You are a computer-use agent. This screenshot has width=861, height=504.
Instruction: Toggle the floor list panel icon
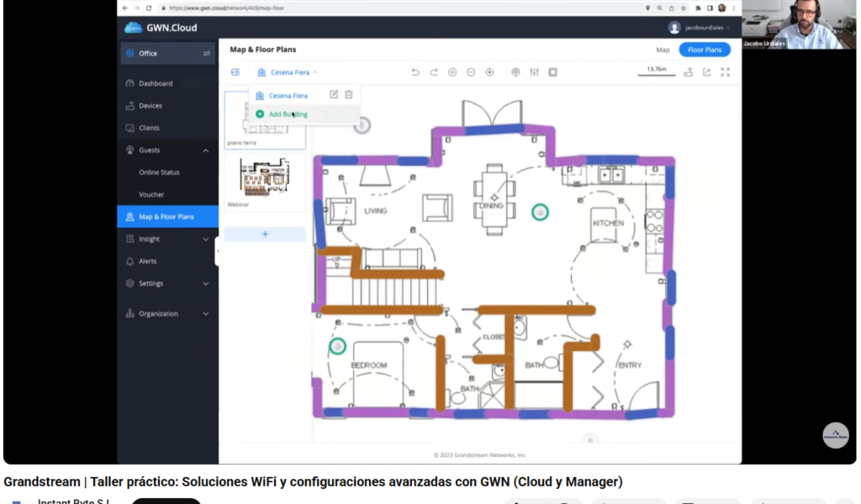coord(235,72)
